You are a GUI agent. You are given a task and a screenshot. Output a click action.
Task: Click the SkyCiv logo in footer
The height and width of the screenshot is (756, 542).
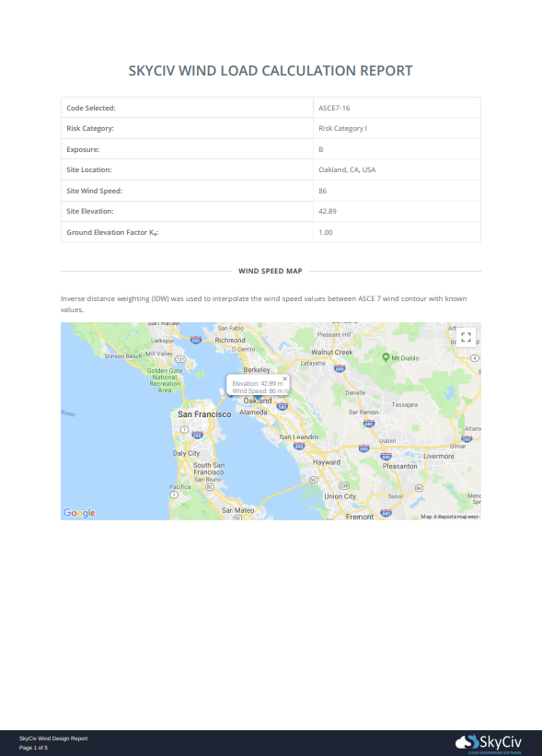coord(489,742)
